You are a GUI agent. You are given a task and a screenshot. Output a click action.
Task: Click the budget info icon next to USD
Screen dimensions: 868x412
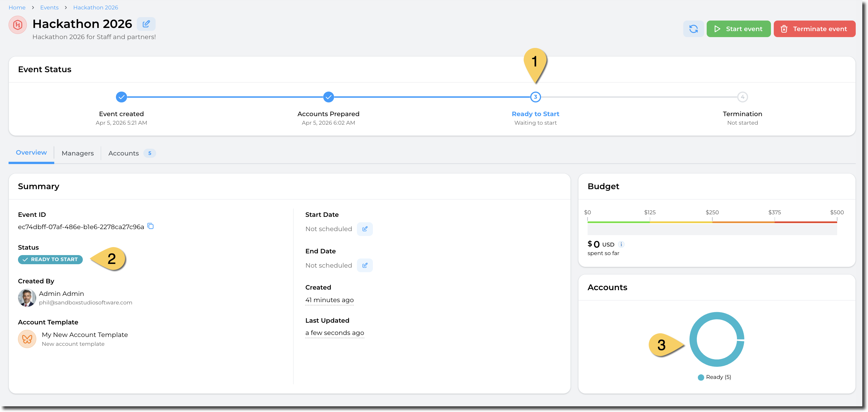coord(621,244)
